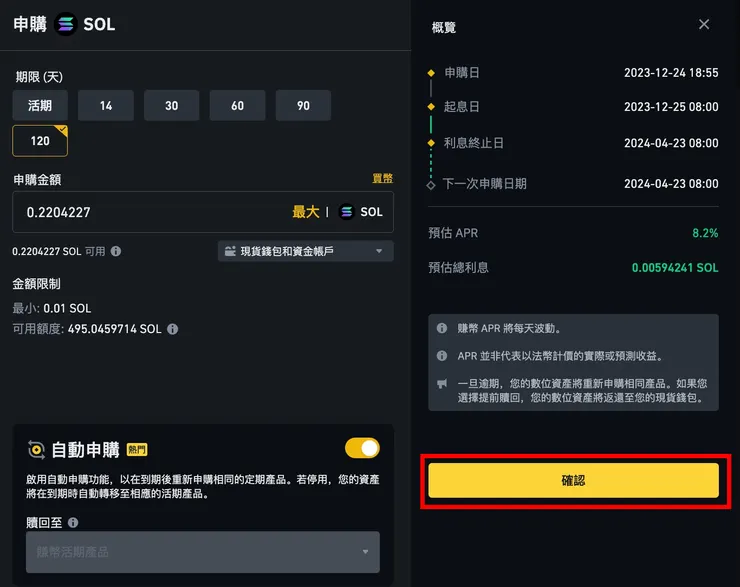The width and height of the screenshot is (740, 587).
Task: Click the 買幣 buy coin link
Action: coord(383,178)
